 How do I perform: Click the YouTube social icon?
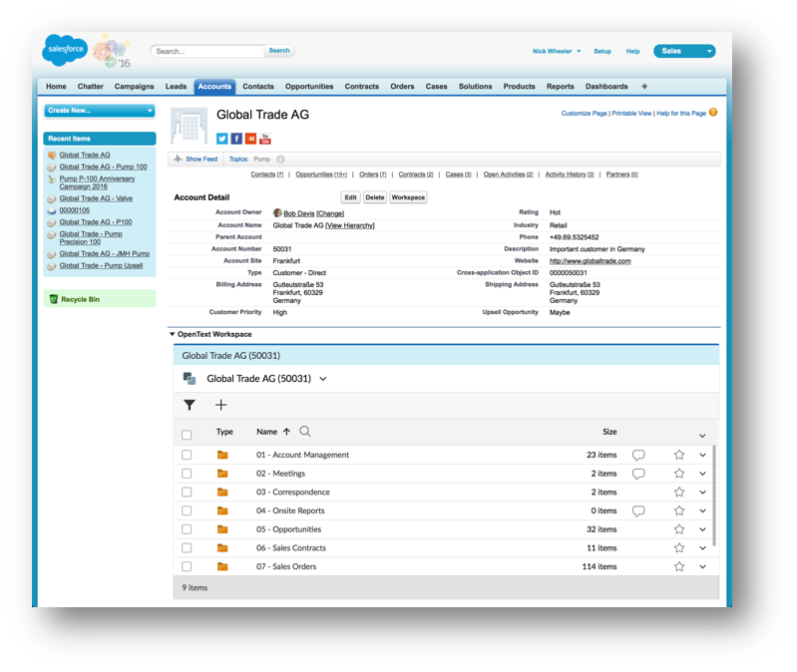click(x=265, y=139)
